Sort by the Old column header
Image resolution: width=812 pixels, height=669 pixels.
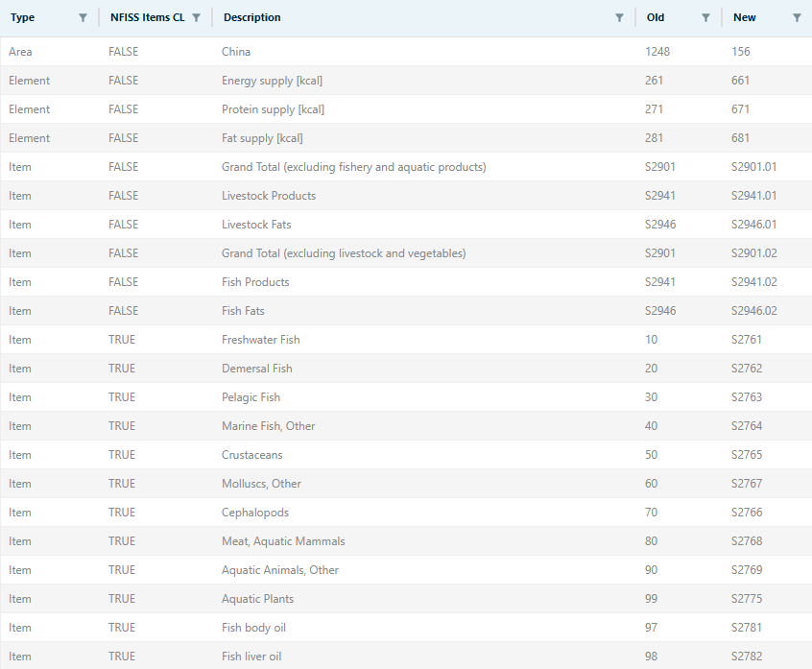(x=656, y=17)
